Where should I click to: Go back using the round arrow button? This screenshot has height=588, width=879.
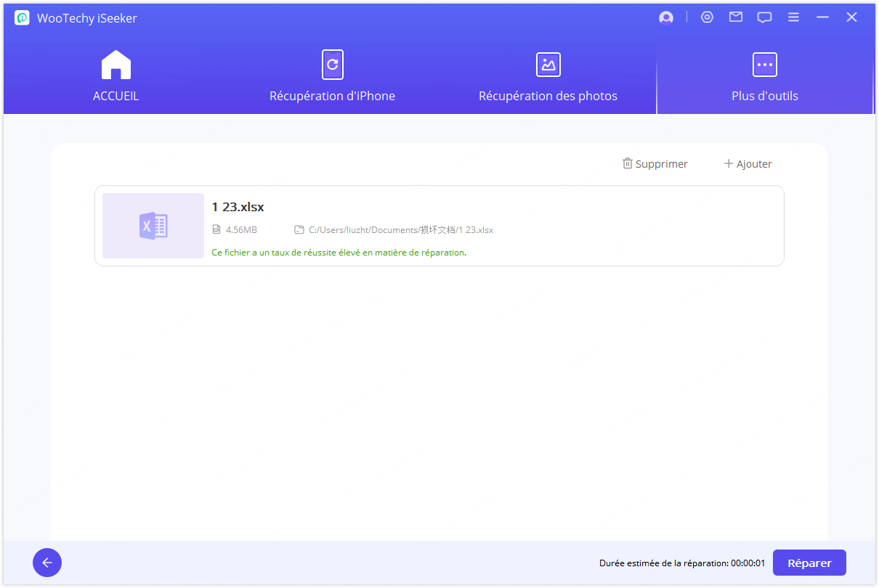pos(47,563)
